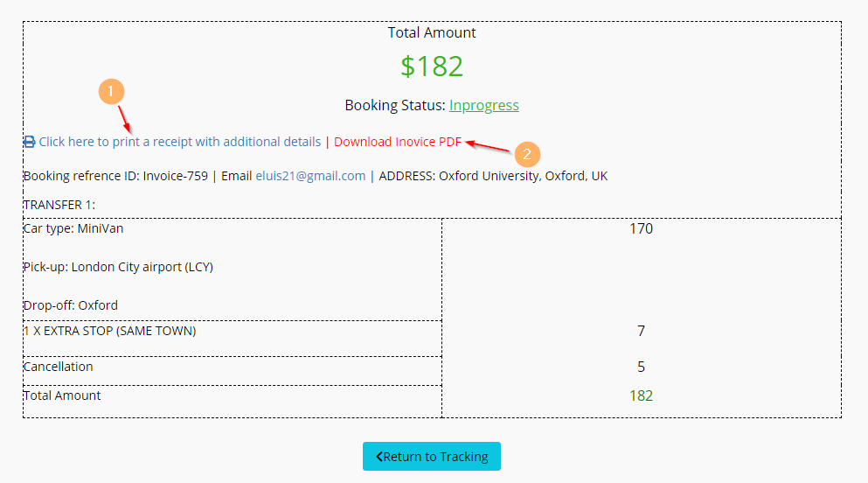868x483 pixels.
Task: Click the green 182 in the table
Action: (641, 395)
